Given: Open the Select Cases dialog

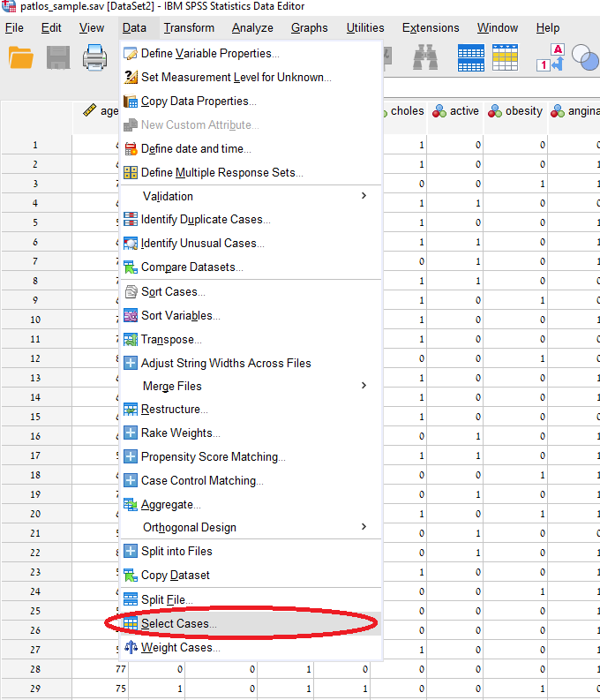Looking at the screenshot, I should (178, 624).
